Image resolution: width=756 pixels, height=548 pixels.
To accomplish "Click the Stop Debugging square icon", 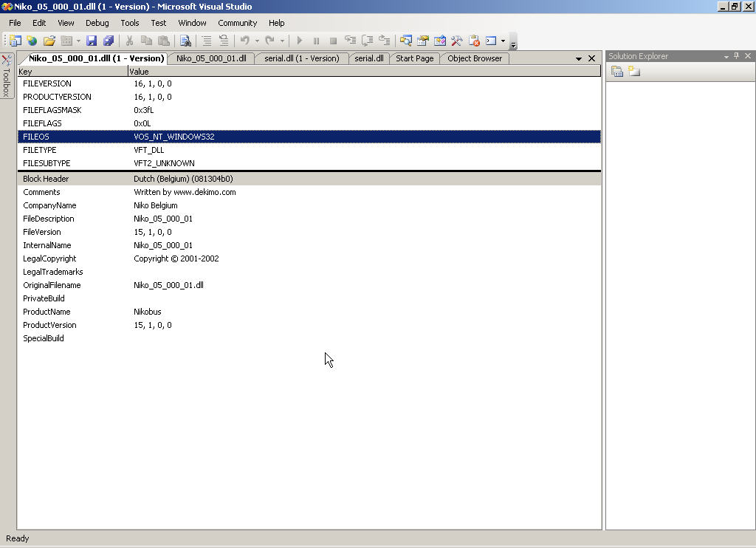I will [333, 41].
